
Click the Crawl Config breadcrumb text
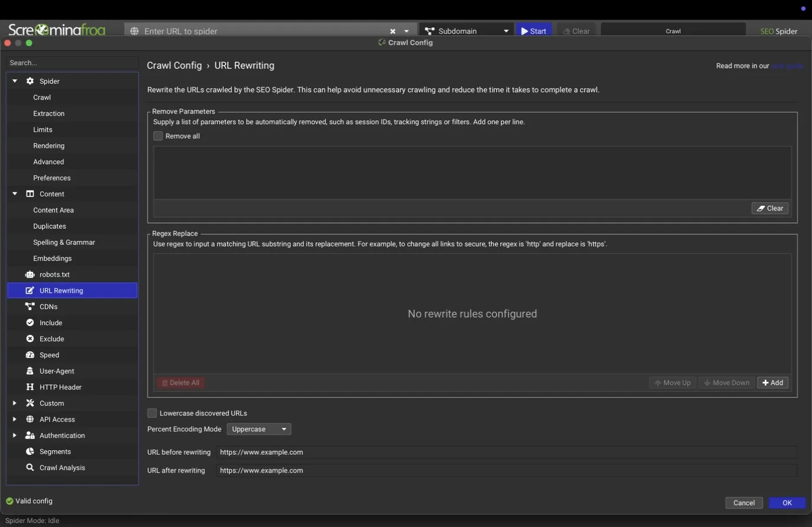174,66
